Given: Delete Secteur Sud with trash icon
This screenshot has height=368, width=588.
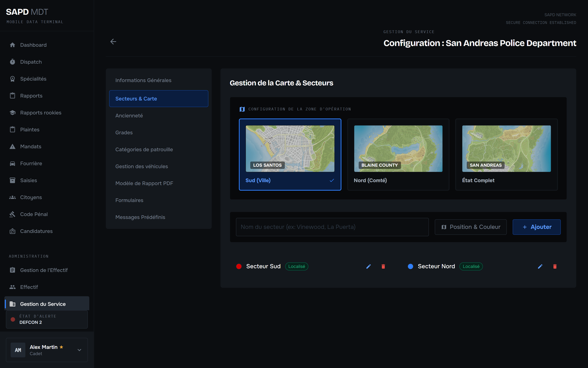Looking at the screenshot, I should coord(383,266).
